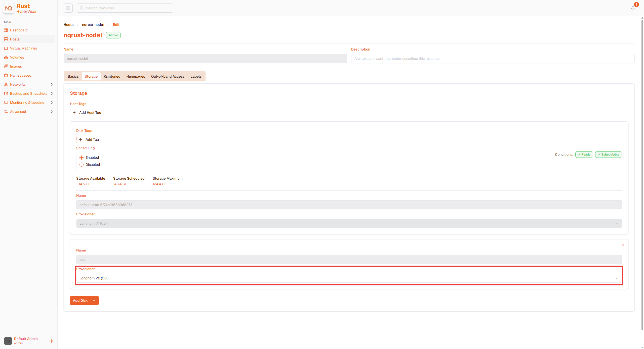644x349 pixels.
Task: Switch to the Hugepages tab
Action: coord(136,76)
